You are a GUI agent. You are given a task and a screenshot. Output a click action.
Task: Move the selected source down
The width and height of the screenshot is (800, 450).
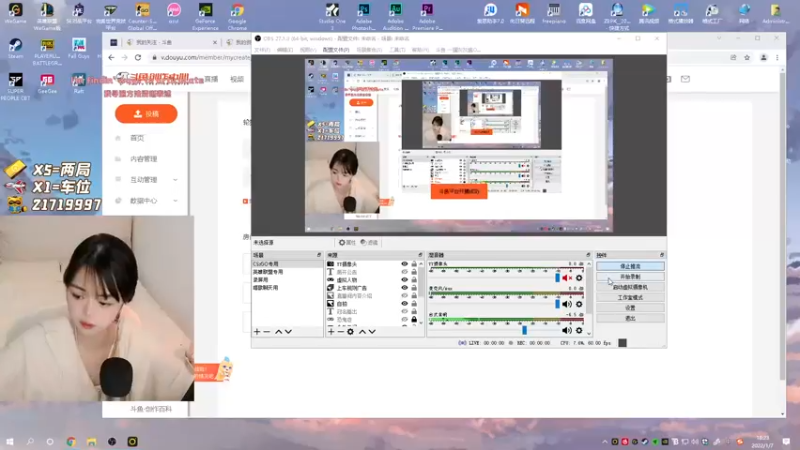[372, 332]
